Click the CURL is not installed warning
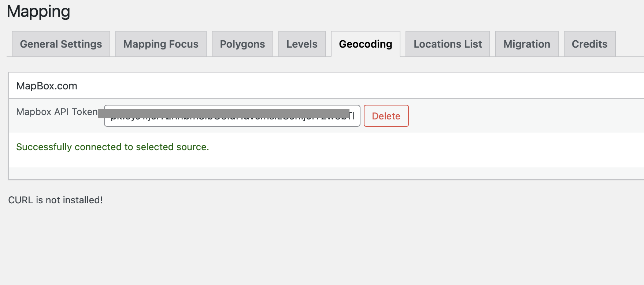This screenshot has width=644, height=285. tap(55, 200)
